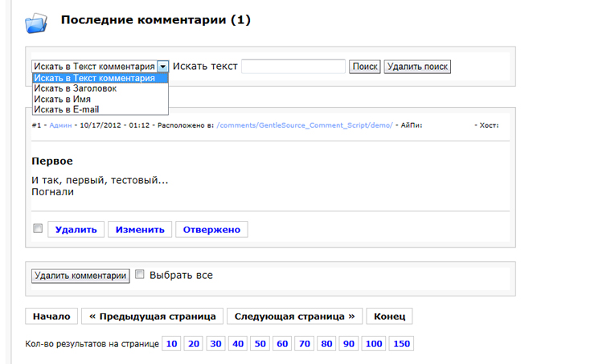Click the date '10/17/2012' in comment header

pos(100,125)
